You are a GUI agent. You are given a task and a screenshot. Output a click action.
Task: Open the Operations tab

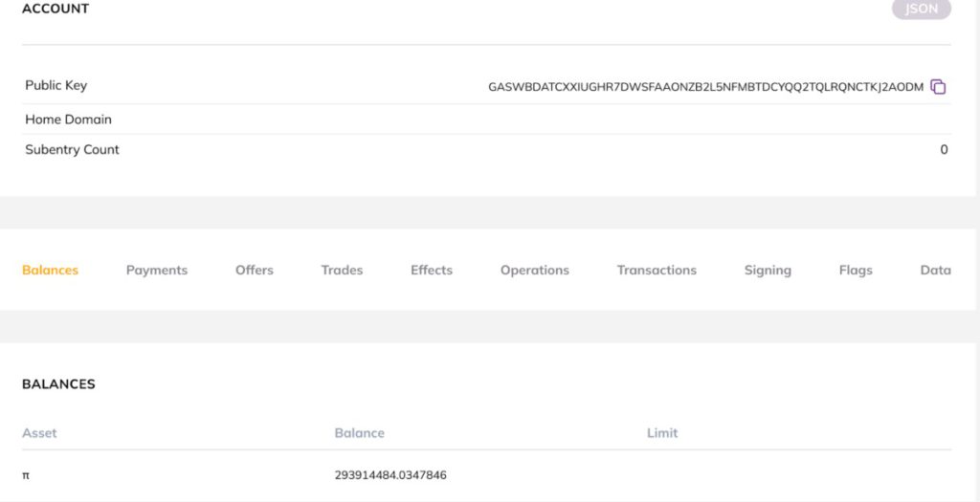coord(534,271)
